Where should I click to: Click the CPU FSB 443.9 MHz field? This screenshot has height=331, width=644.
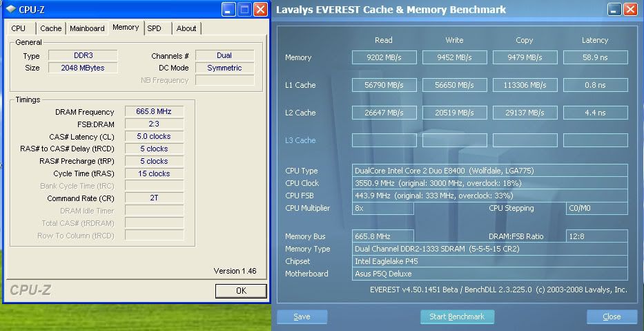click(x=490, y=196)
